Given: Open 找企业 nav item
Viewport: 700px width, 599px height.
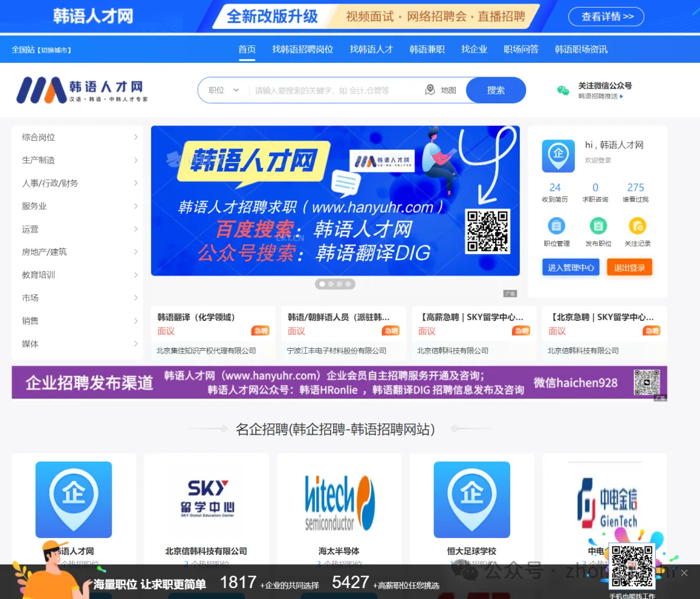Looking at the screenshot, I should tap(474, 49).
